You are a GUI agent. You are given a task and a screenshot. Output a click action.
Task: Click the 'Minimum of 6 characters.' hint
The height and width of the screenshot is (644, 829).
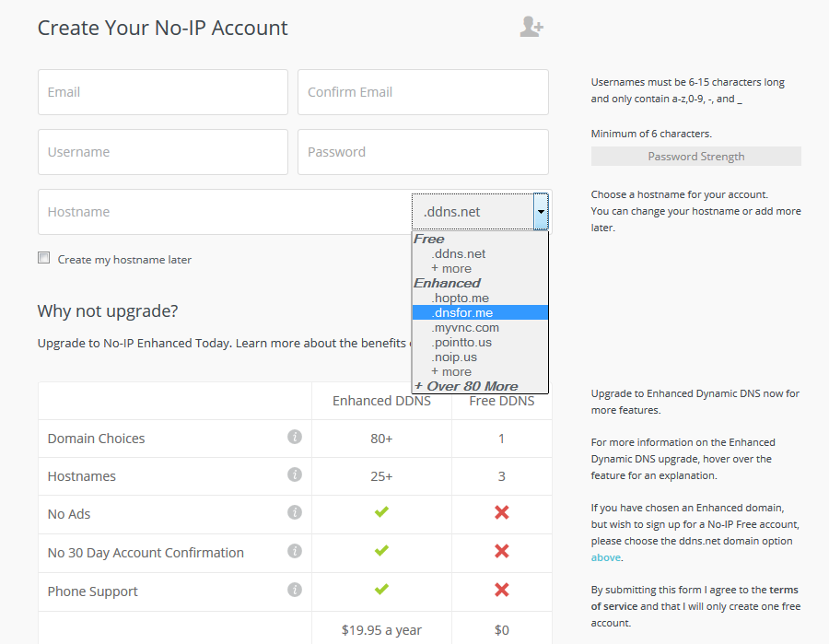point(651,134)
